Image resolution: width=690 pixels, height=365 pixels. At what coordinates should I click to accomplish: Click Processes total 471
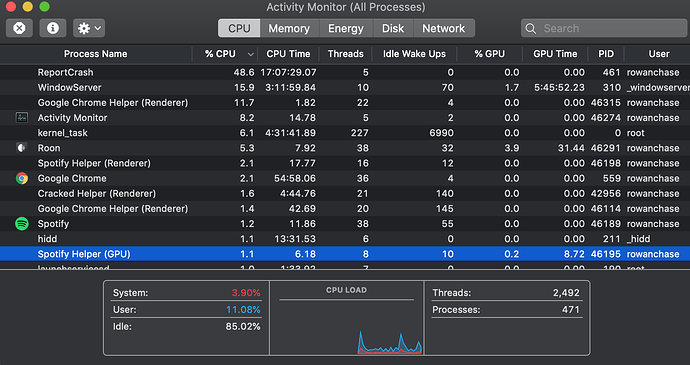click(571, 310)
